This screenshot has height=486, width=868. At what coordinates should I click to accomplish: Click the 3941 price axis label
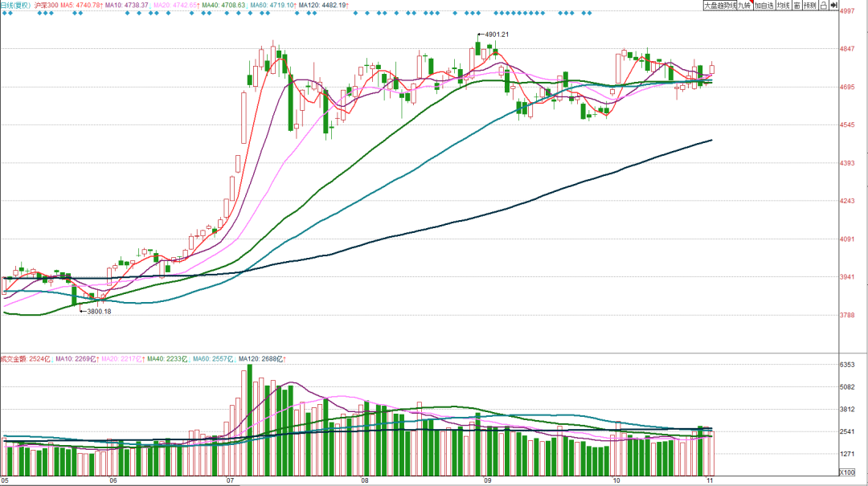pyautogui.click(x=847, y=277)
